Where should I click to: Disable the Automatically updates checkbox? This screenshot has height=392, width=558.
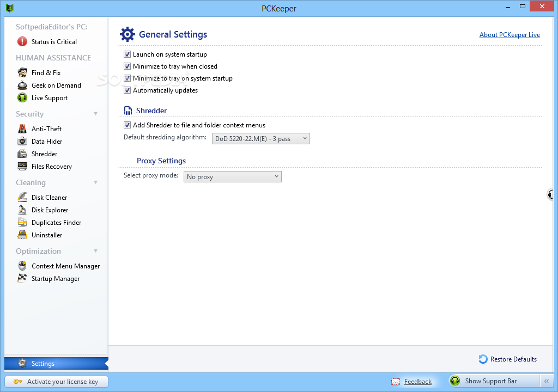pyautogui.click(x=127, y=90)
